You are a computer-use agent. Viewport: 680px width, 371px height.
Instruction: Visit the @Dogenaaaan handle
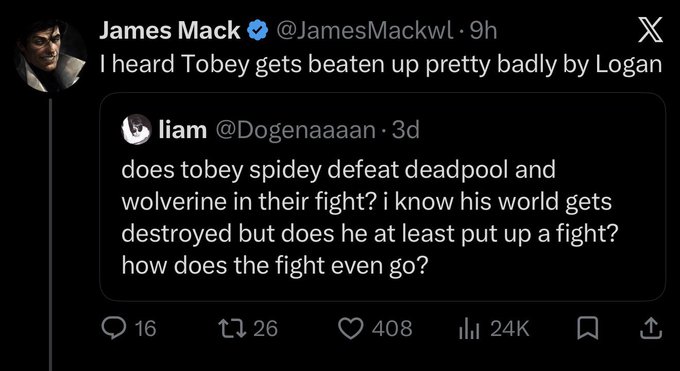(295, 130)
